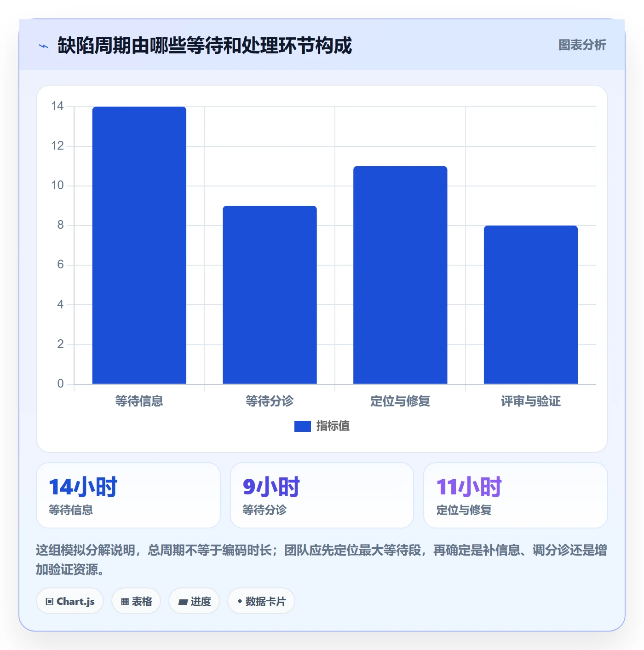Select the 等待信息 x-axis label

tap(139, 401)
